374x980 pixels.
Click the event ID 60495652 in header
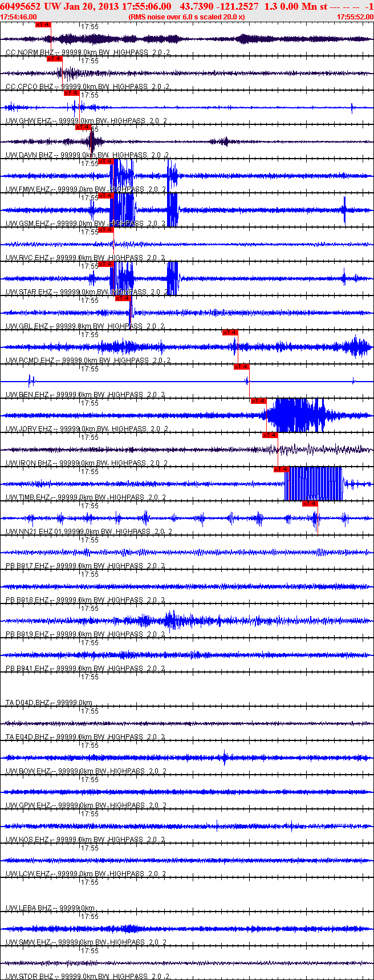pyautogui.click(x=21, y=6)
